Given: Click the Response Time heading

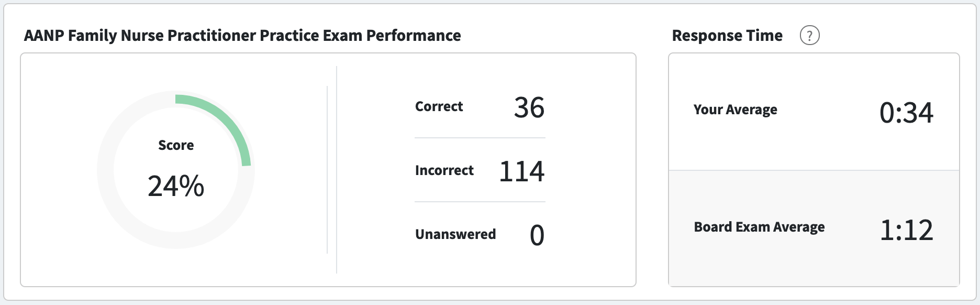Looking at the screenshot, I should point(727,36).
